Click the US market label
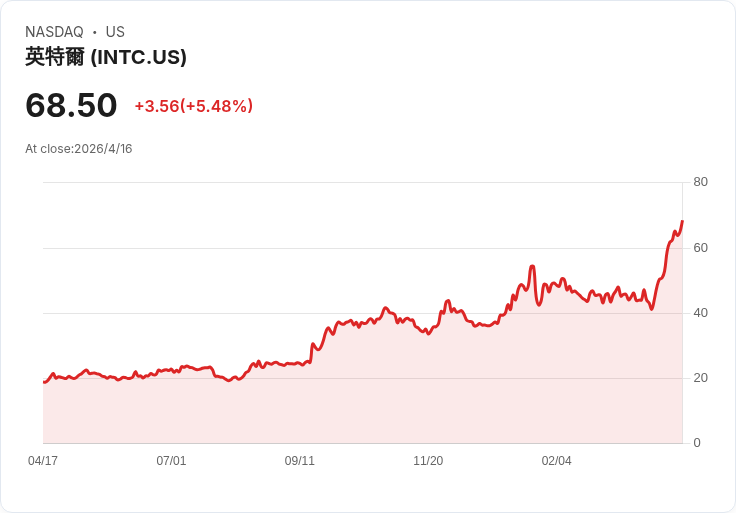The image size is (736, 513). tap(115, 32)
